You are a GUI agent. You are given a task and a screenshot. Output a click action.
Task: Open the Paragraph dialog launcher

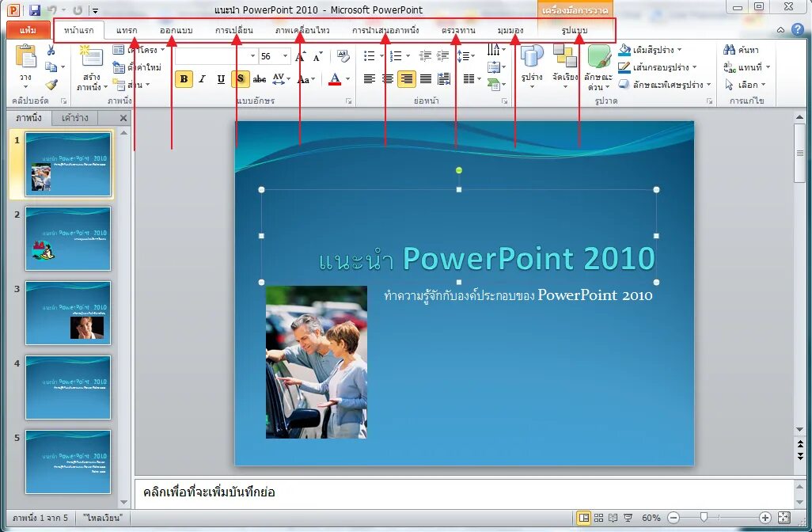tap(504, 101)
